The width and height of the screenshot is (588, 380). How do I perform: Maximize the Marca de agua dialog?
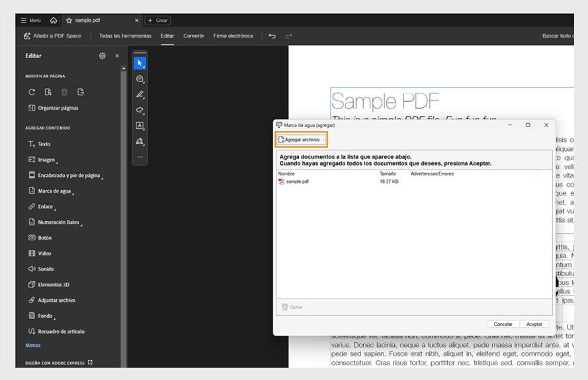528,125
